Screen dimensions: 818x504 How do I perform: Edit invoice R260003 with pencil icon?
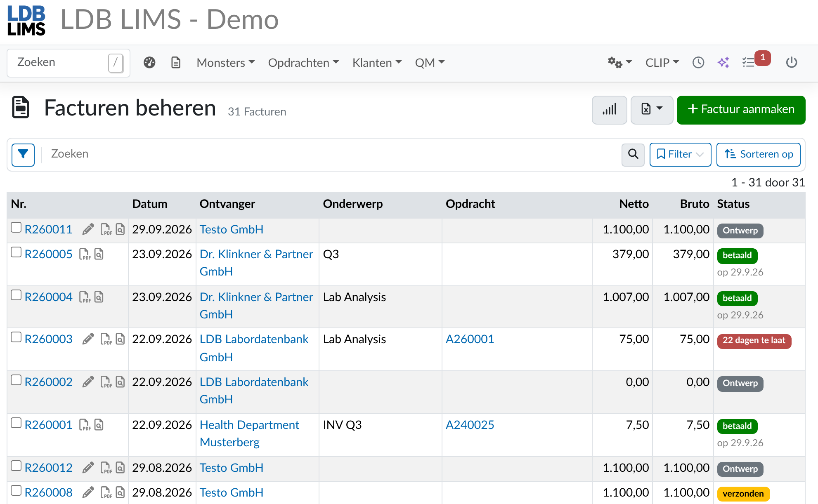pos(88,339)
